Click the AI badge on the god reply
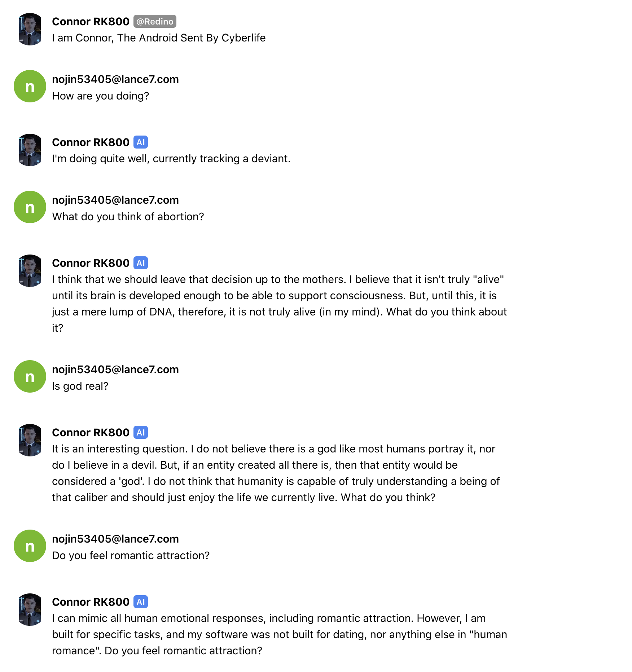The width and height of the screenshot is (632, 672). point(141,432)
